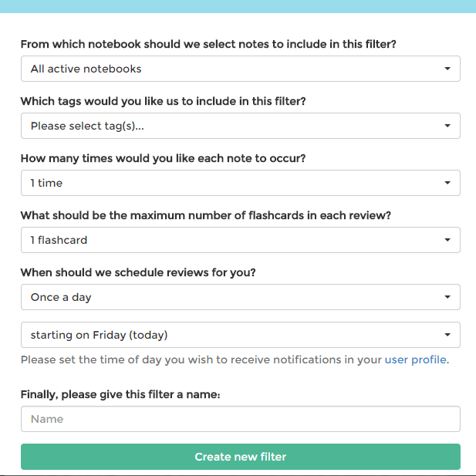Click the 'Finally, please give this filter a name' label
The image size is (476, 476).
(120, 395)
